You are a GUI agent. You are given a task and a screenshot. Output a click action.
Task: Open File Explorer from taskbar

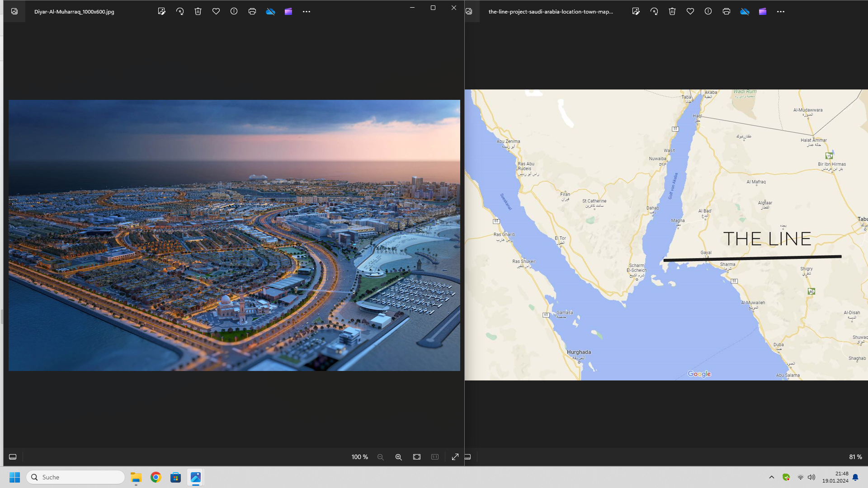[x=136, y=477]
